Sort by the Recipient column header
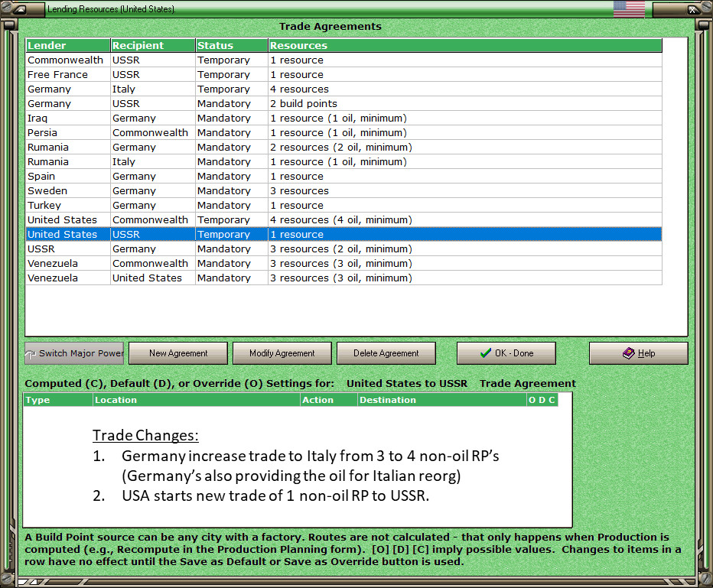This screenshot has width=713, height=588. [153, 45]
